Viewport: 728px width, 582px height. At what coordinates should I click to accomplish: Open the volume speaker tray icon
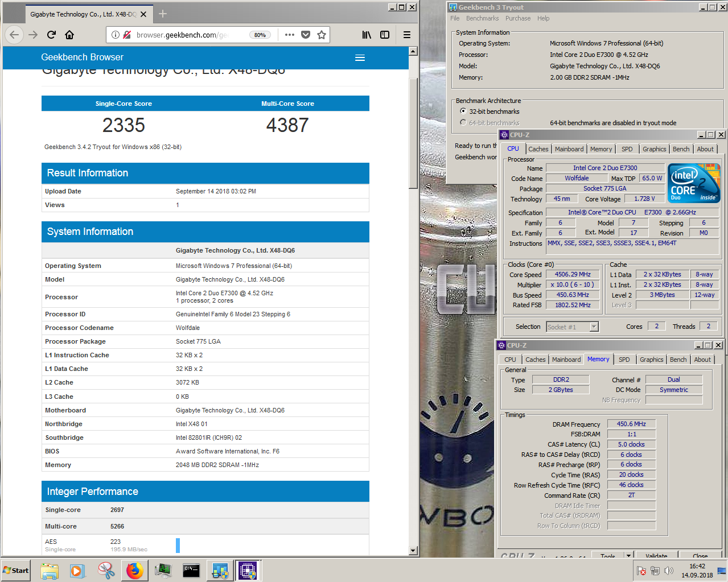tap(669, 571)
